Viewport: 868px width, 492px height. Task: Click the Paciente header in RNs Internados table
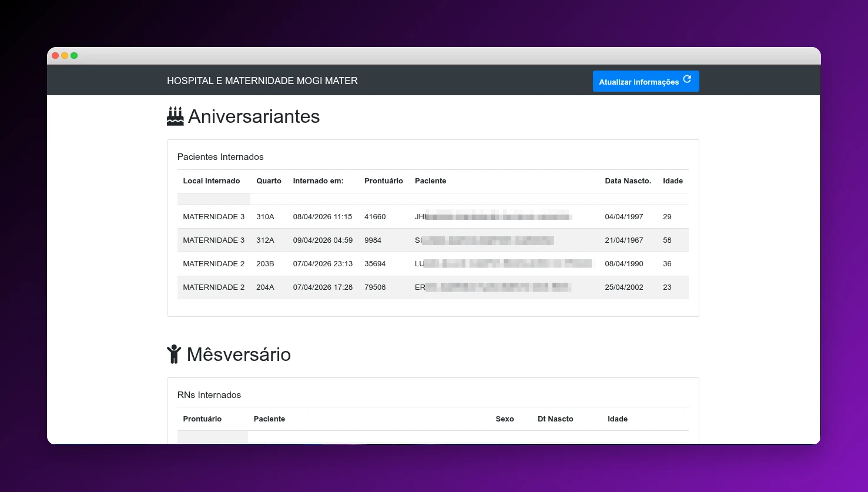tap(269, 419)
